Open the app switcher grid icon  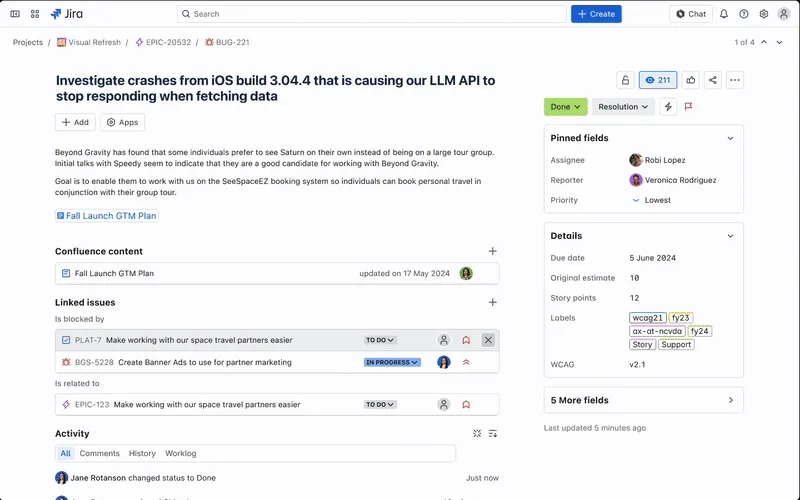coord(35,14)
